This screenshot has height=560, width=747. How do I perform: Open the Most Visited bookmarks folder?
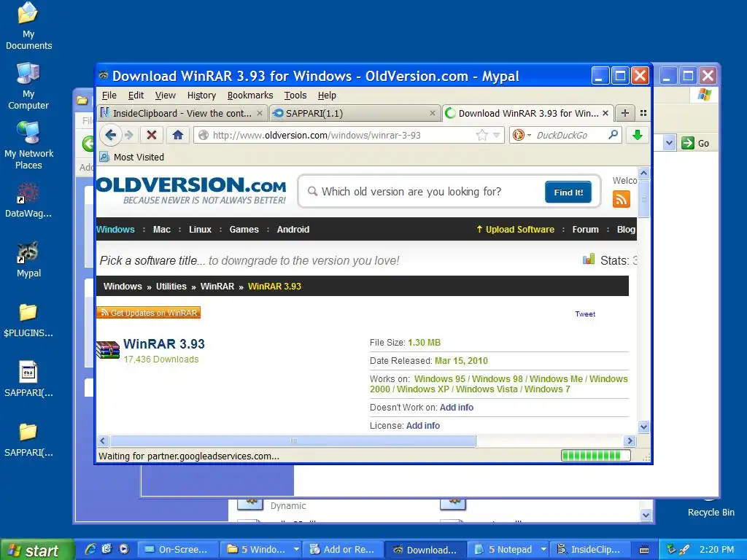coord(132,157)
